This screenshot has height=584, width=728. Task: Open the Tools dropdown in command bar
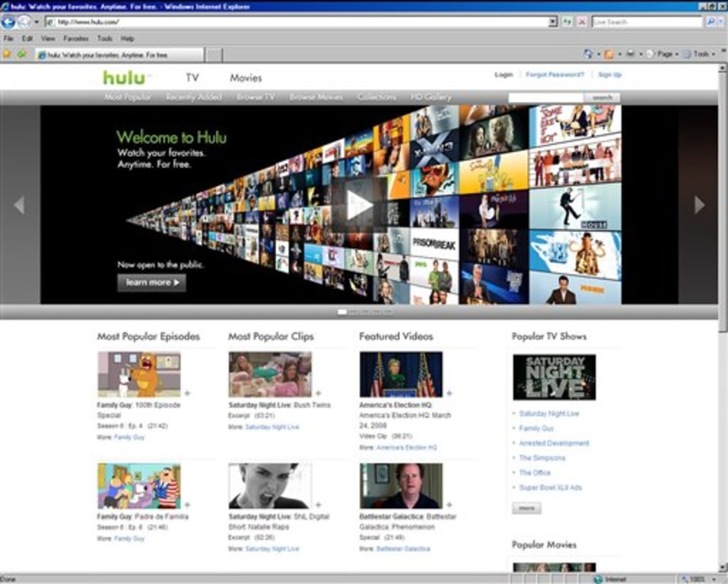pos(700,54)
